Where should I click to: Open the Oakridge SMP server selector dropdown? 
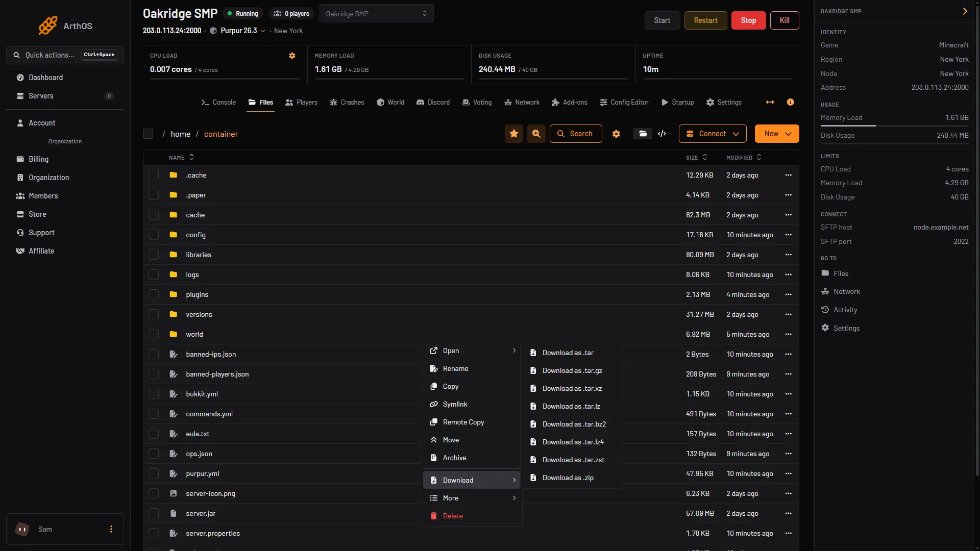coord(377,14)
